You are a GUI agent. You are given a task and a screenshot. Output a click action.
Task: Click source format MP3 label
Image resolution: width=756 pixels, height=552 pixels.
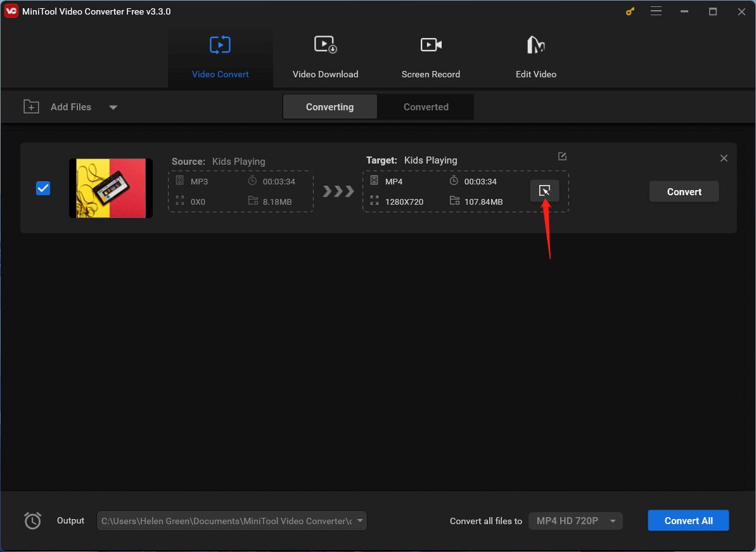click(x=199, y=182)
